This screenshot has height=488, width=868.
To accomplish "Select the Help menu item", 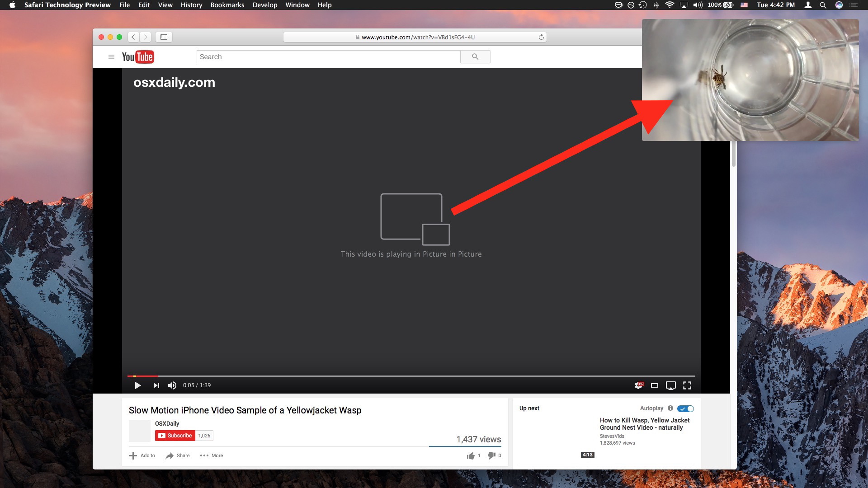I will click(326, 5).
